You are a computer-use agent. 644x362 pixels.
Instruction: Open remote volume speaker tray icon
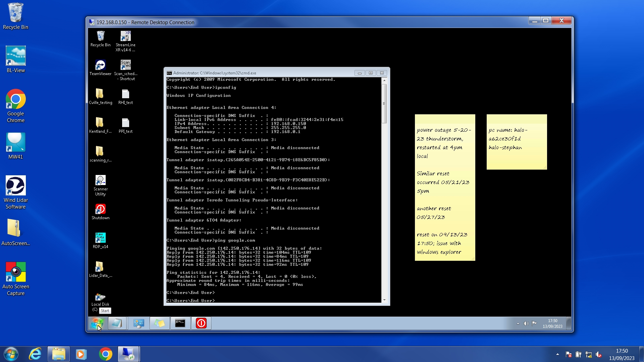pyautogui.click(x=526, y=323)
